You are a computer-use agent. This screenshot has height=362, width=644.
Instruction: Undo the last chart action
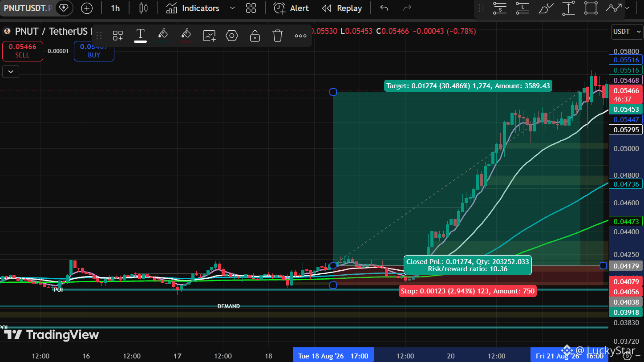tap(385, 8)
